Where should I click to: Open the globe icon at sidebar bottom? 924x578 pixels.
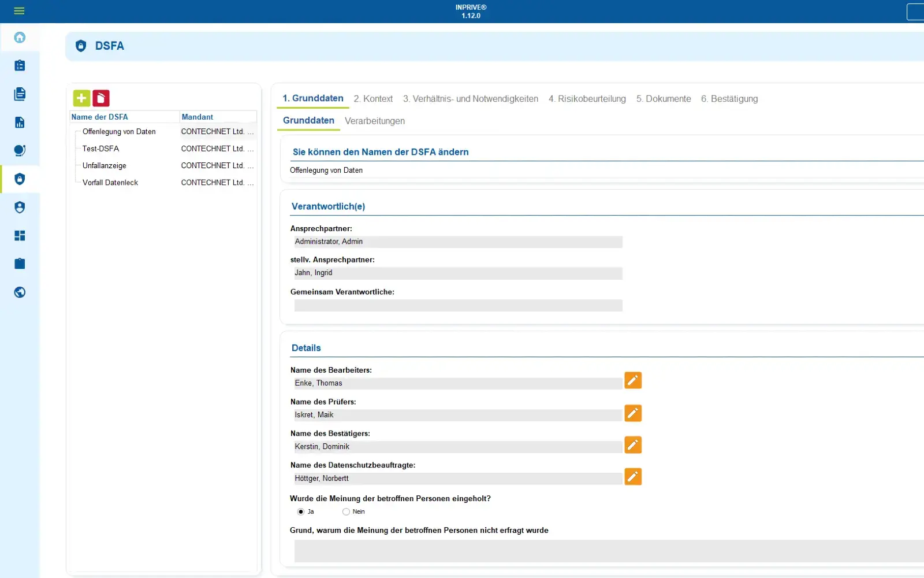(x=20, y=292)
